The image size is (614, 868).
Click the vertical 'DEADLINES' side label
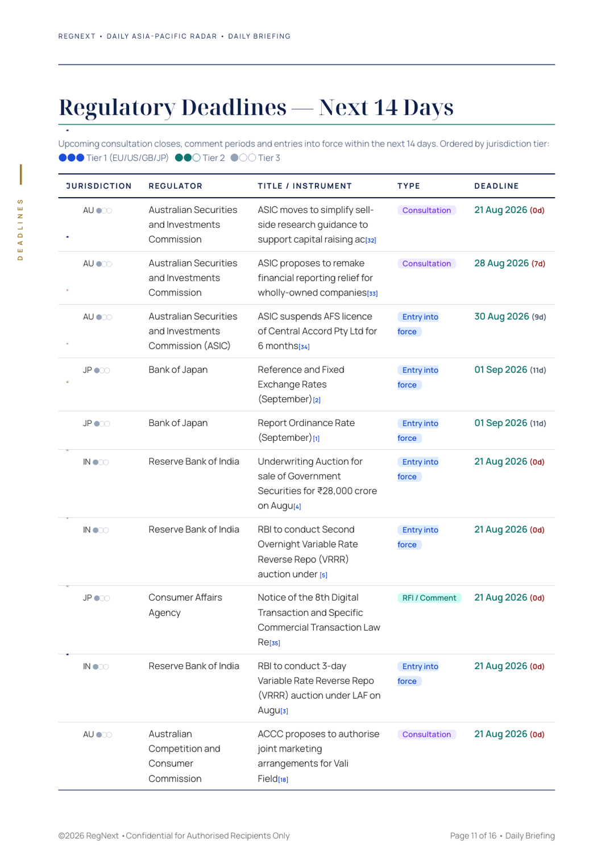(x=20, y=229)
